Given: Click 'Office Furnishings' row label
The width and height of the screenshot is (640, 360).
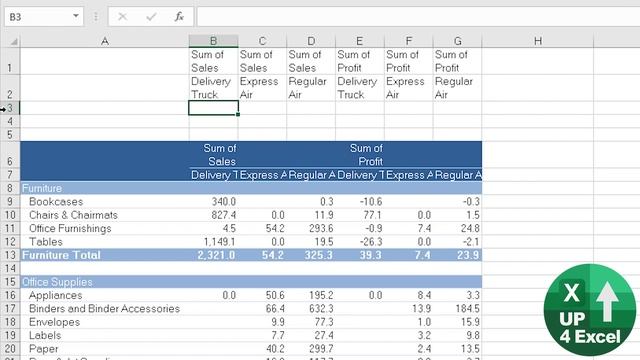Looking at the screenshot, I should (x=70, y=229).
